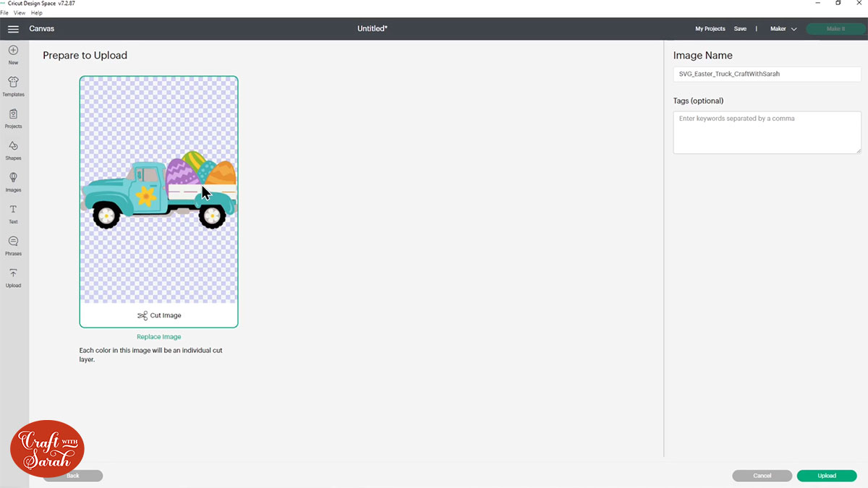Open the View menu
This screenshot has height=488, width=868.
coord(20,12)
